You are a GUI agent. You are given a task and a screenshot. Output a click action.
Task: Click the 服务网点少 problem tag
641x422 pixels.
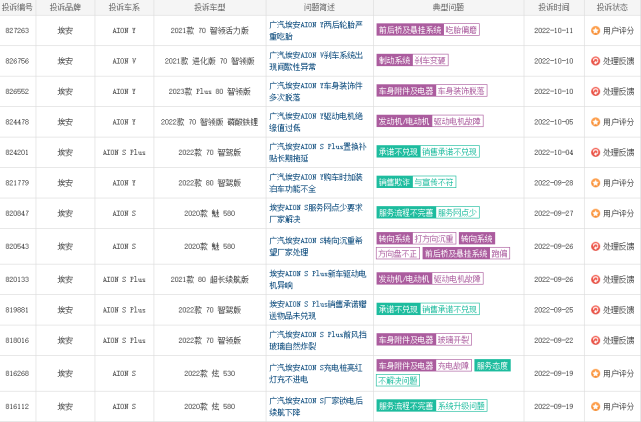457,213
